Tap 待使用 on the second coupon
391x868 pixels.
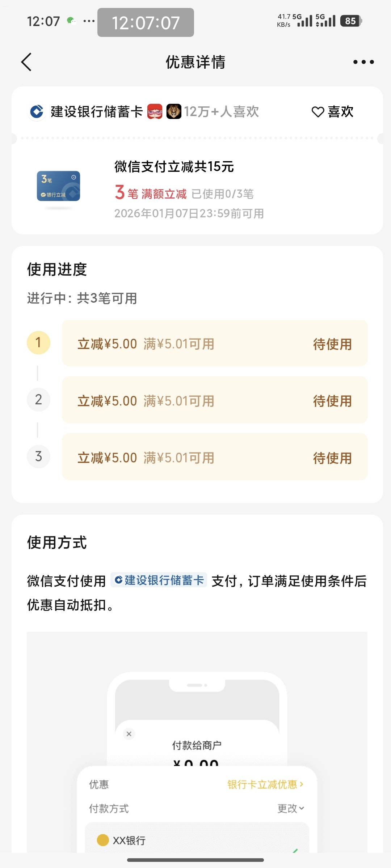click(x=332, y=401)
